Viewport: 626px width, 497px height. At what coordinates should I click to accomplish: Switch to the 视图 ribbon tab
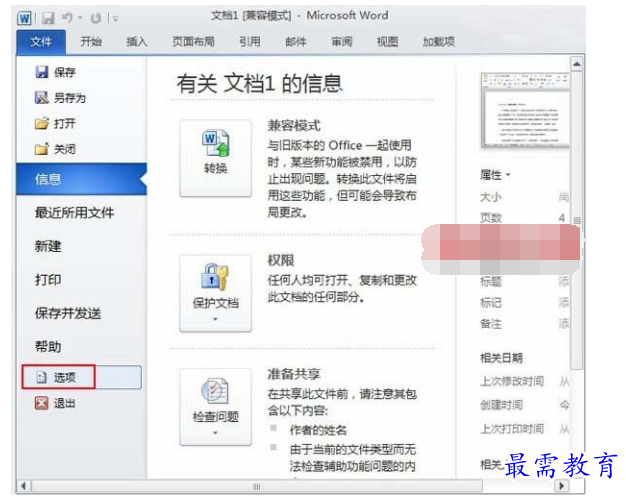[388, 42]
